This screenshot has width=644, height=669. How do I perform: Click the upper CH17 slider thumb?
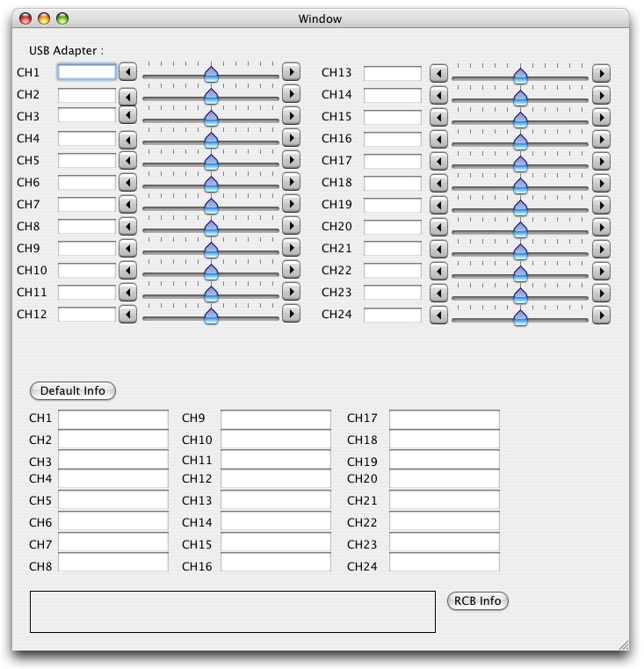520,163
